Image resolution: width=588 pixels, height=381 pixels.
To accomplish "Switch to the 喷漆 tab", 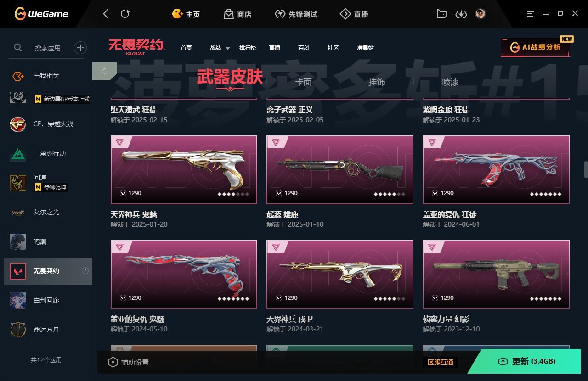I will (450, 82).
